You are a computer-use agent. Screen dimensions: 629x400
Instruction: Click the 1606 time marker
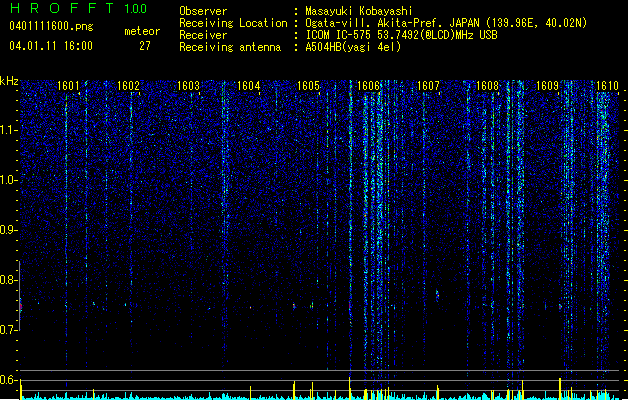click(368, 86)
